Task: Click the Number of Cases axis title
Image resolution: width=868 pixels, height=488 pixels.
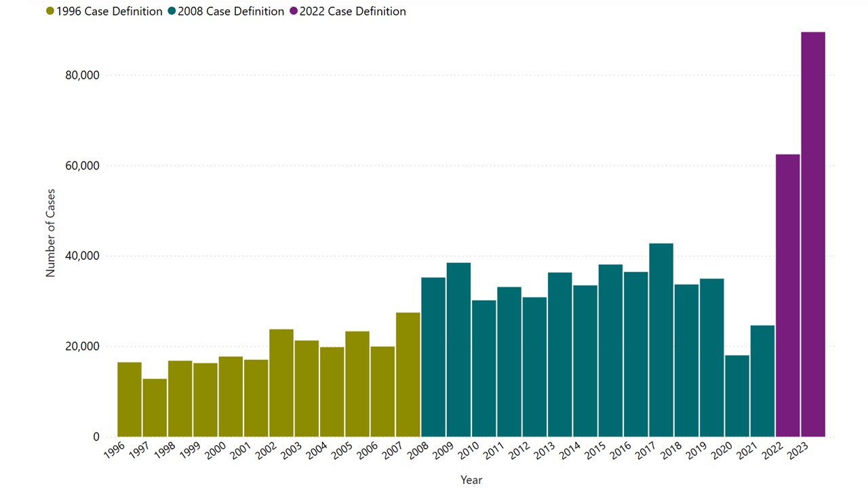Action: (51, 232)
